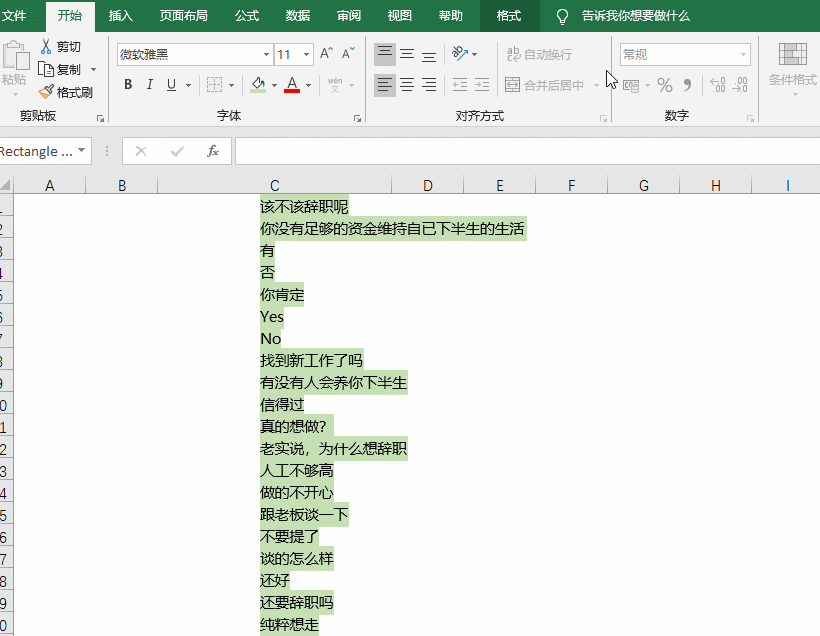Click the Format Painter brush icon
Viewport: 820px width, 636px height.
click(46, 92)
